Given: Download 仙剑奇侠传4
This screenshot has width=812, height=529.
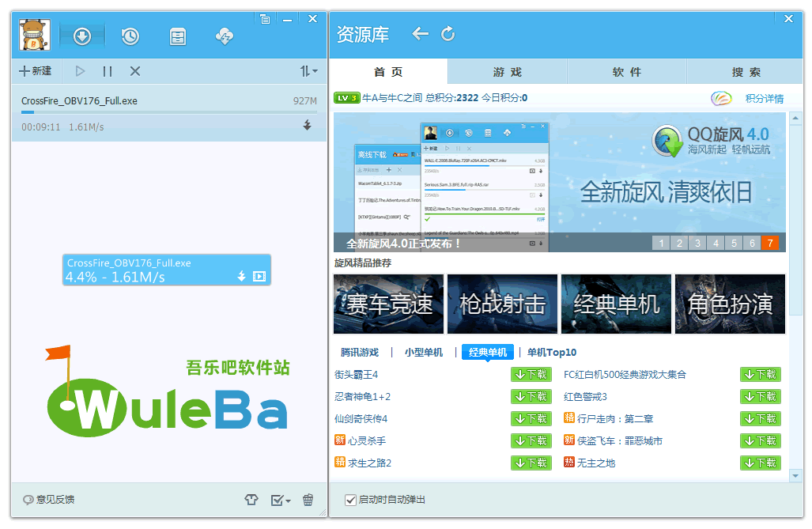Looking at the screenshot, I should point(531,418).
